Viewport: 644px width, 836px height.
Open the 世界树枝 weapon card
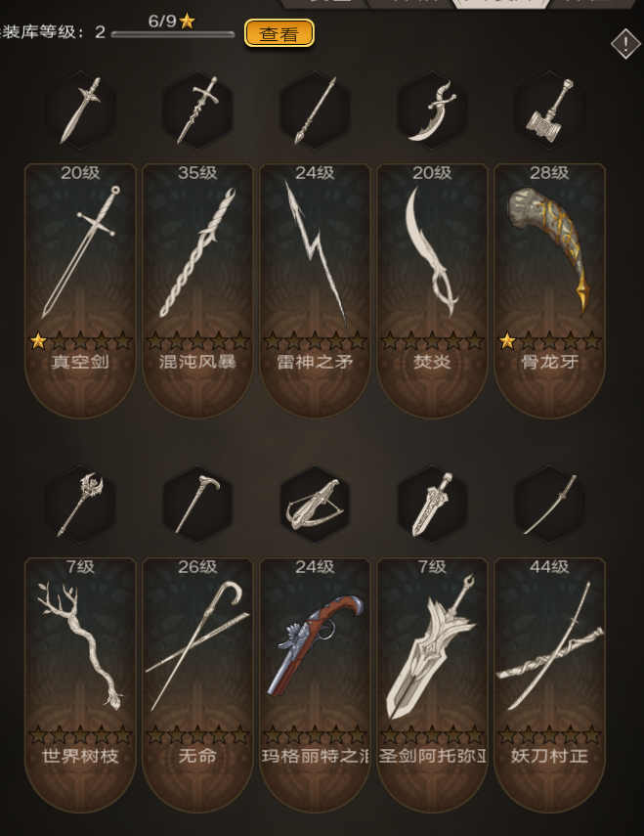pos(80,685)
